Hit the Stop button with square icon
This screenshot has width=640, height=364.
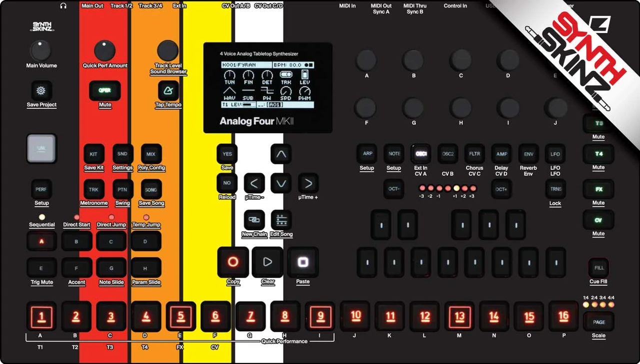[302, 262]
